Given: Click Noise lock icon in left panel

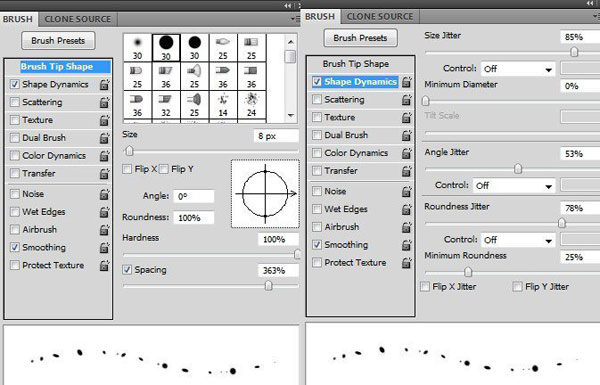Looking at the screenshot, I should [104, 194].
